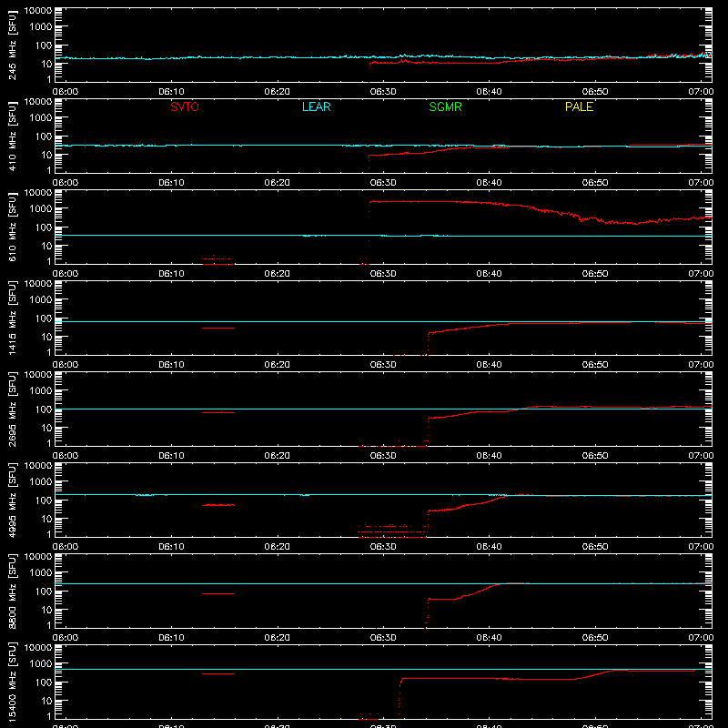Viewport: 728px width, 728px height.
Task: Select the 4995 MHz [SFU] axis title
Action: (x=12, y=500)
